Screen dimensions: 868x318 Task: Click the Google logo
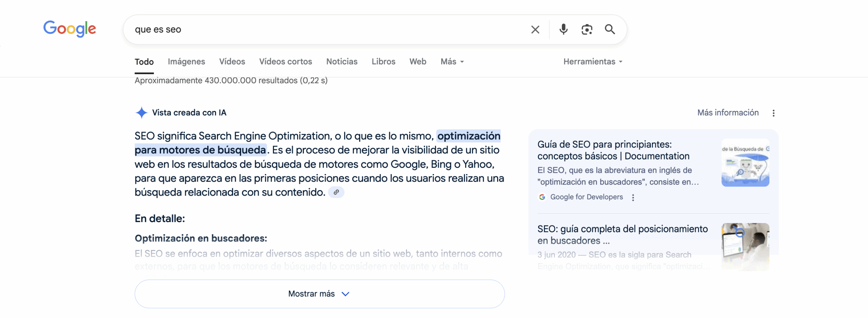(70, 29)
